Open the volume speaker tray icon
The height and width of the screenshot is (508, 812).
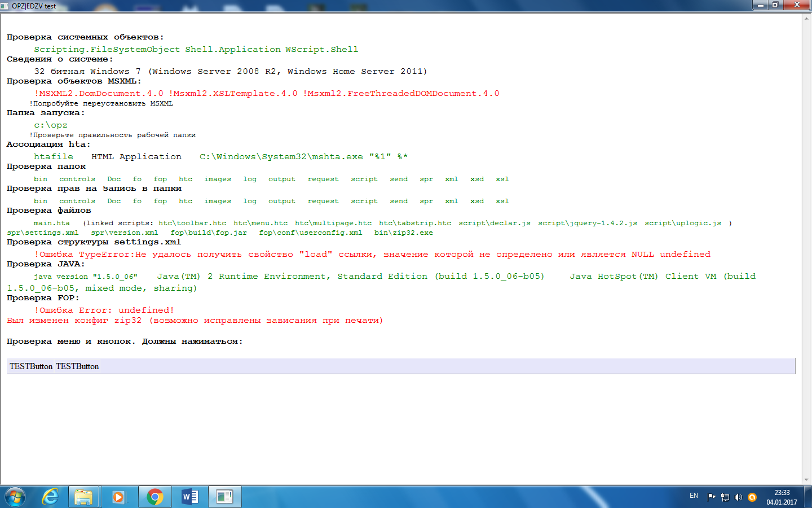tap(738, 497)
